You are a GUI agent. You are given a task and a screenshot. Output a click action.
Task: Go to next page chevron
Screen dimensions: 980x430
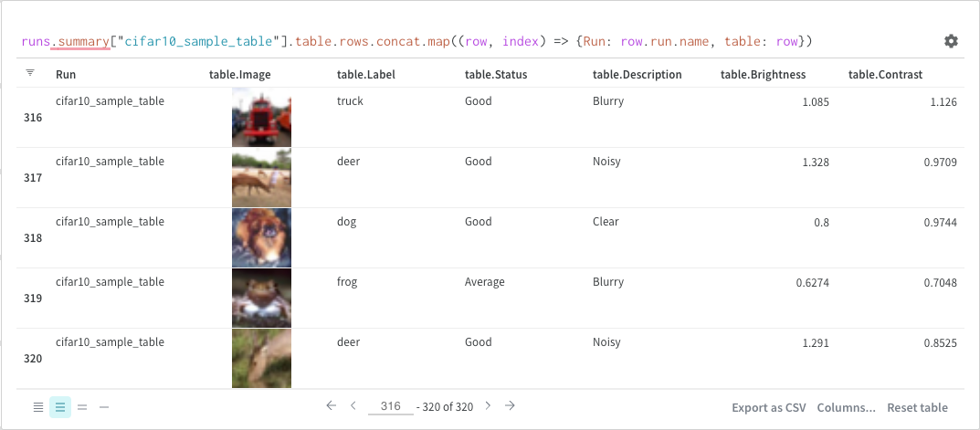(x=488, y=405)
